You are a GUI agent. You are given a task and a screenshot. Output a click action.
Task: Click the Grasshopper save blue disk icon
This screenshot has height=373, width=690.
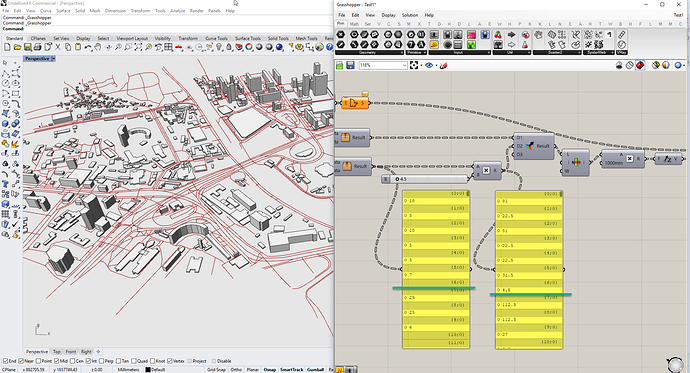point(350,66)
